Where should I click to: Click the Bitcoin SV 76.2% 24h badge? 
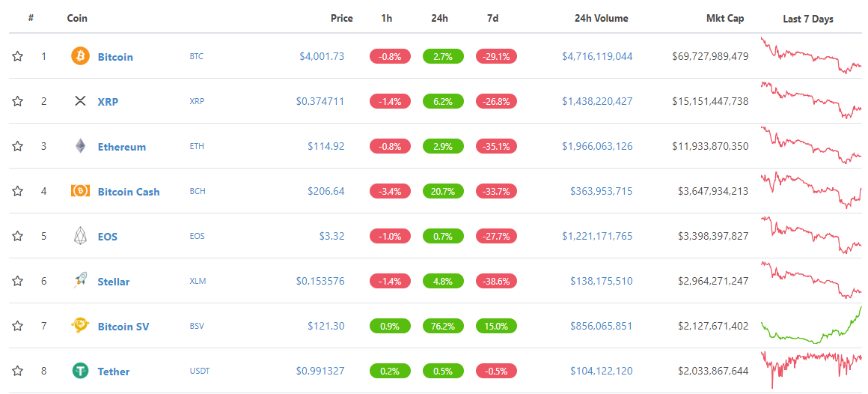click(442, 326)
